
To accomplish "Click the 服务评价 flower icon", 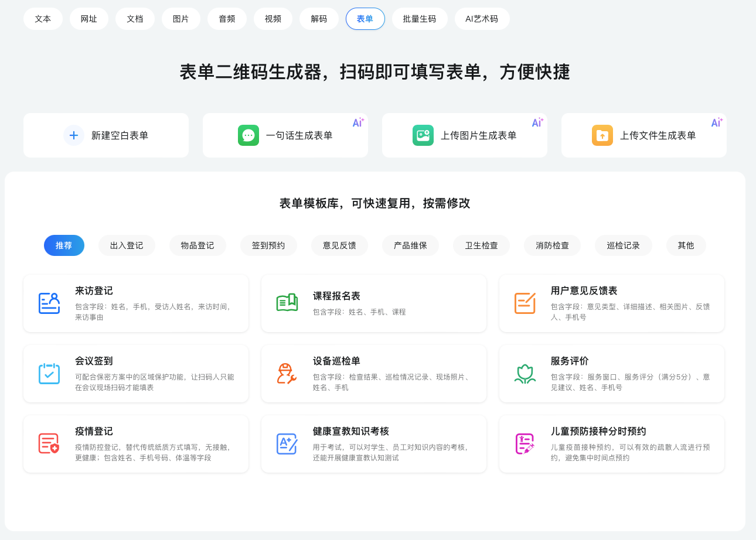I will [525, 374].
